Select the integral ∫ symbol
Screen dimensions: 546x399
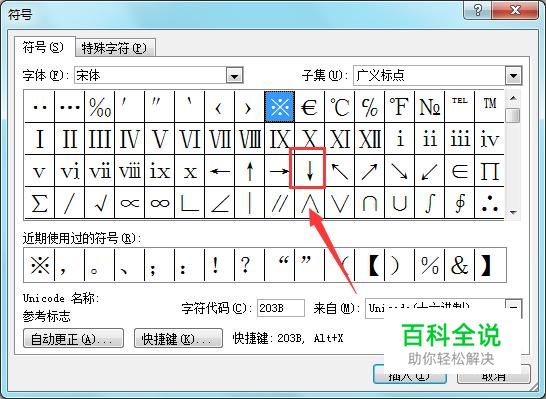[429, 203]
